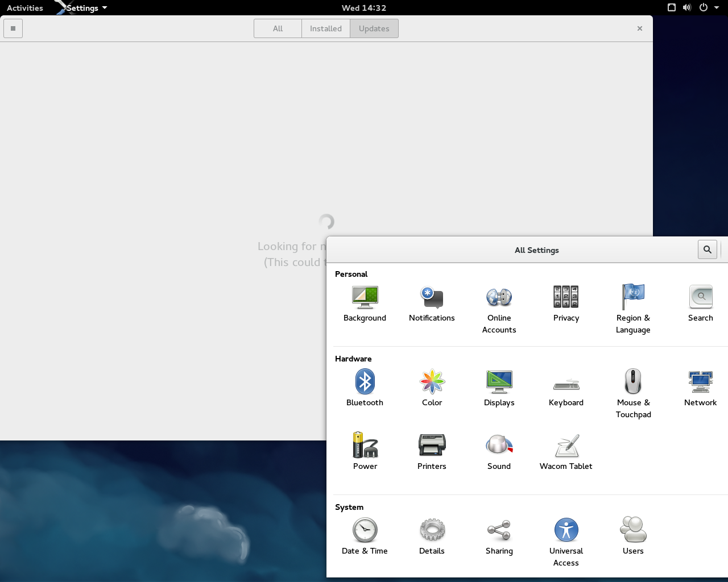Open Mouse & Touchpad settings

click(x=633, y=394)
